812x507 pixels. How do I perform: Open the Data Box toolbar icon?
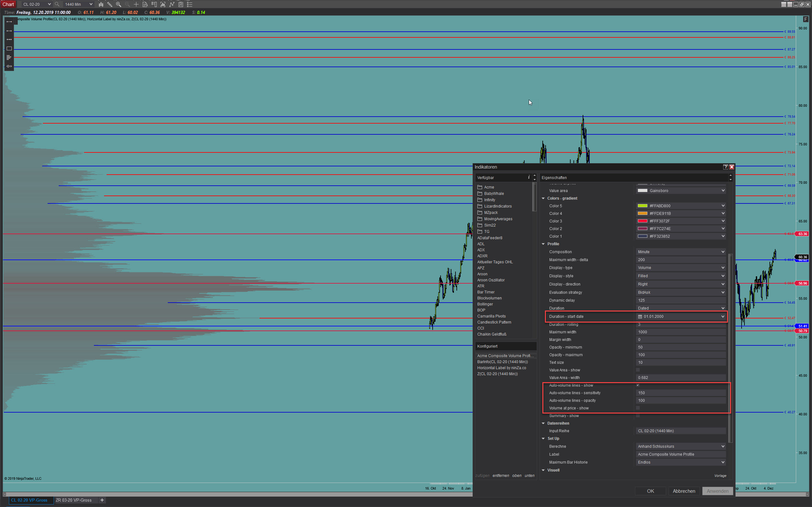click(x=145, y=4)
